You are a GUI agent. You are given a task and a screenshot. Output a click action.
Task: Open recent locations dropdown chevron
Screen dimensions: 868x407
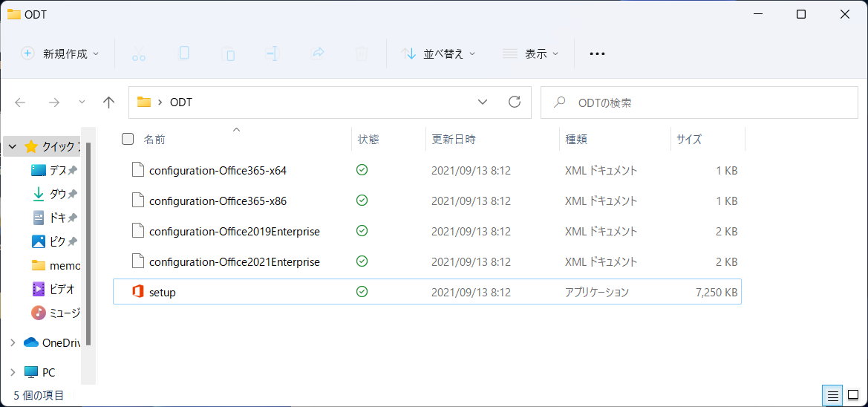[82, 102]
